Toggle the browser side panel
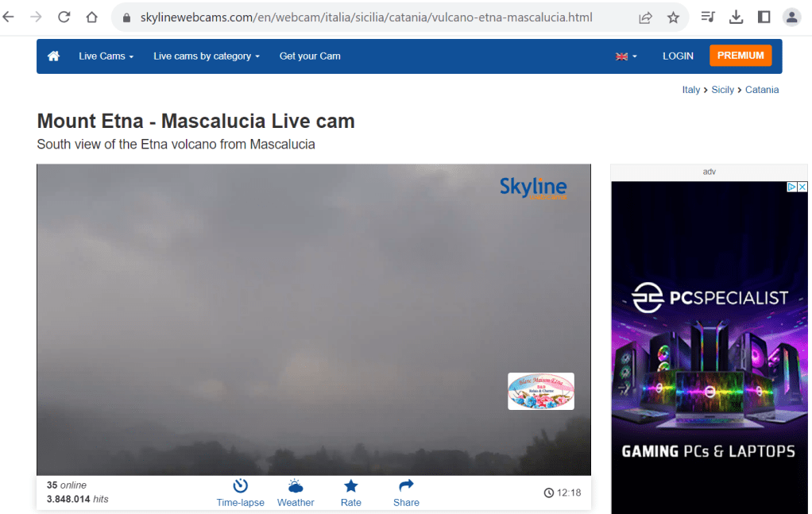This screenshot has height=514, width=812. point(764,17)
